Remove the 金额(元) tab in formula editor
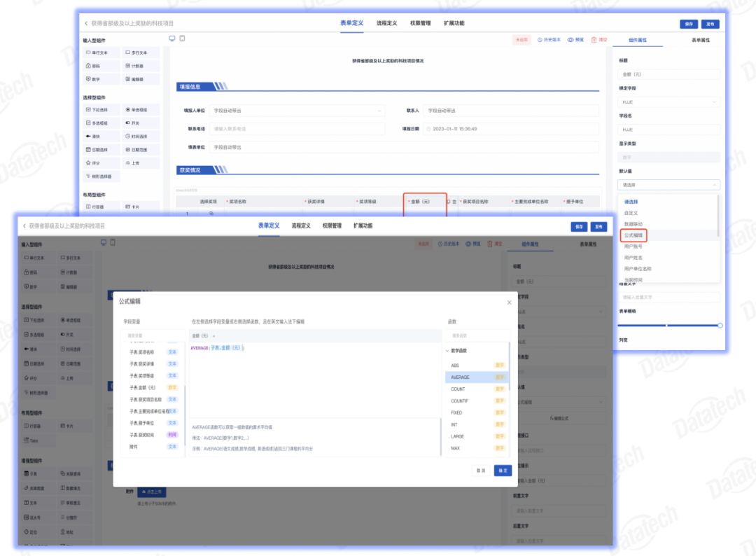The width and height of the screenshot is (756, 556). [213, 336]
